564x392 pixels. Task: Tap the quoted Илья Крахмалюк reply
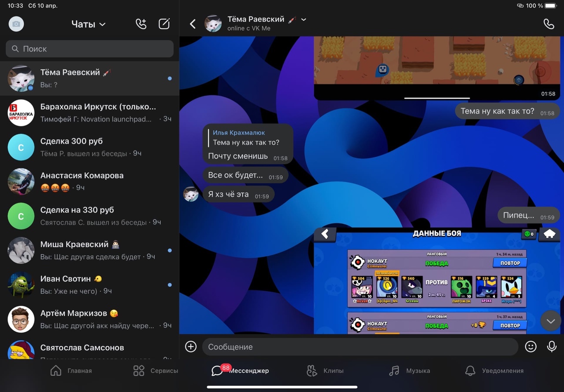pyautogui.click(x=247, y=137)
